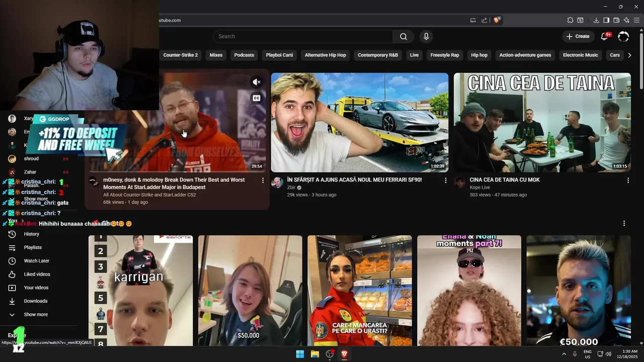The height and width of the screenshot is (362, 644).
Task: Unmute the video preview speaker icon
Action: coord(257,82)
